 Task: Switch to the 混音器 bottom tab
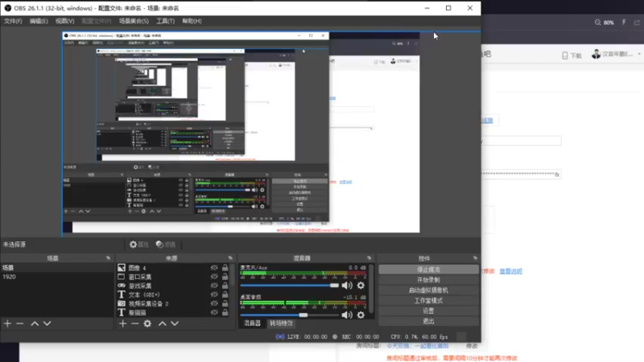(x=252, y=323)
